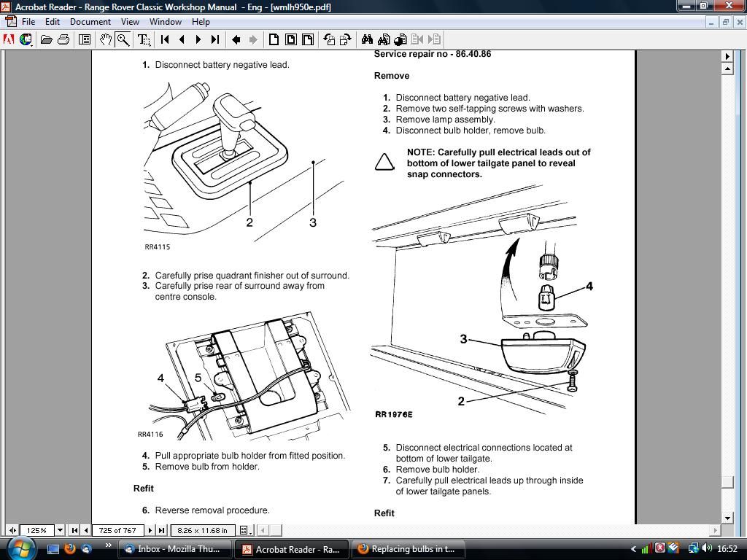Screen dimensions: 747x560
Task: Click the volume speaker tray icon
Action: 707,548
